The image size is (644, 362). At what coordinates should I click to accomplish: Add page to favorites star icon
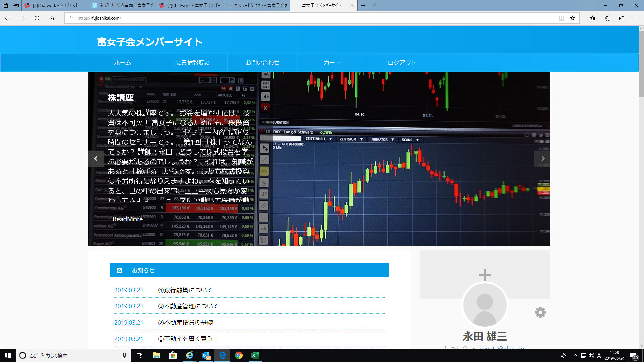point(572,18)
